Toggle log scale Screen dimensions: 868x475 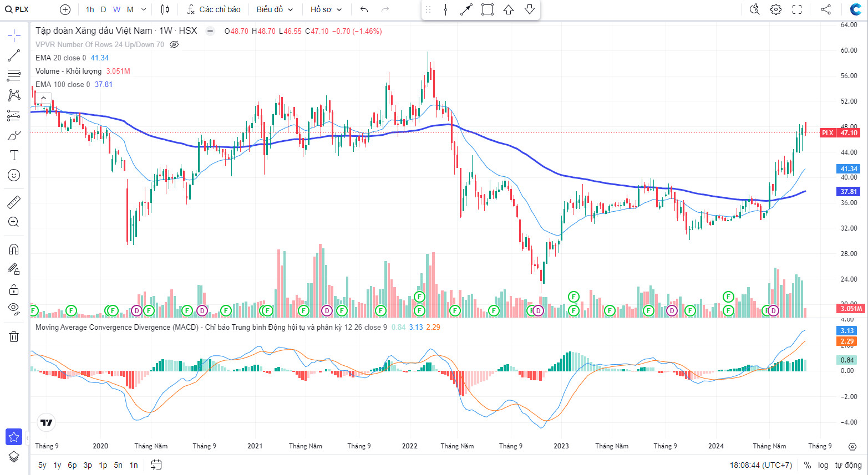pyautogui.click(x=823, y=465)
